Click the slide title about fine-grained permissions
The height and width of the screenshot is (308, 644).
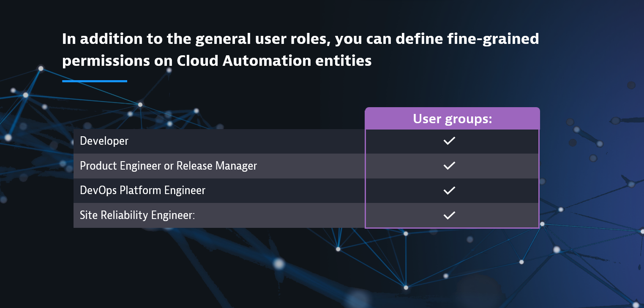pyautogui.click(x=301, y=49)
